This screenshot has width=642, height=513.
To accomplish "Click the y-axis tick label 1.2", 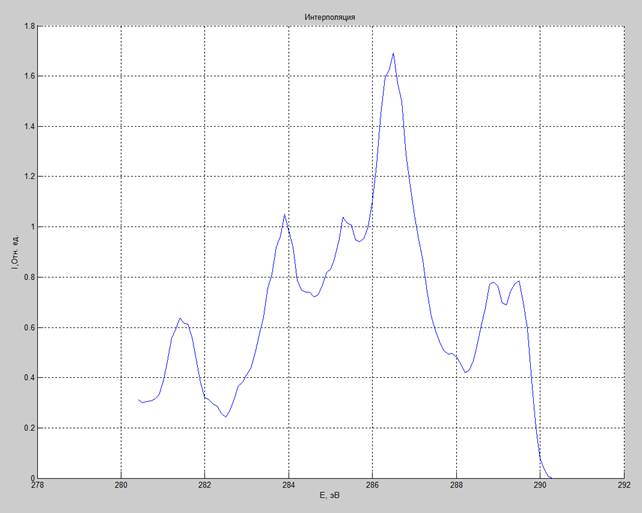I will (30, 177).
